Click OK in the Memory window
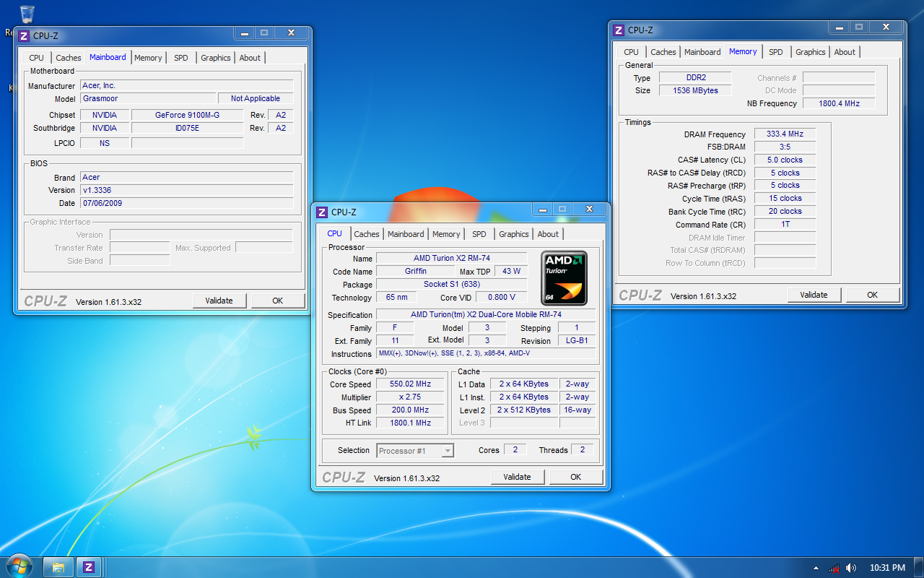924x578 pixels. coord(873,295)
